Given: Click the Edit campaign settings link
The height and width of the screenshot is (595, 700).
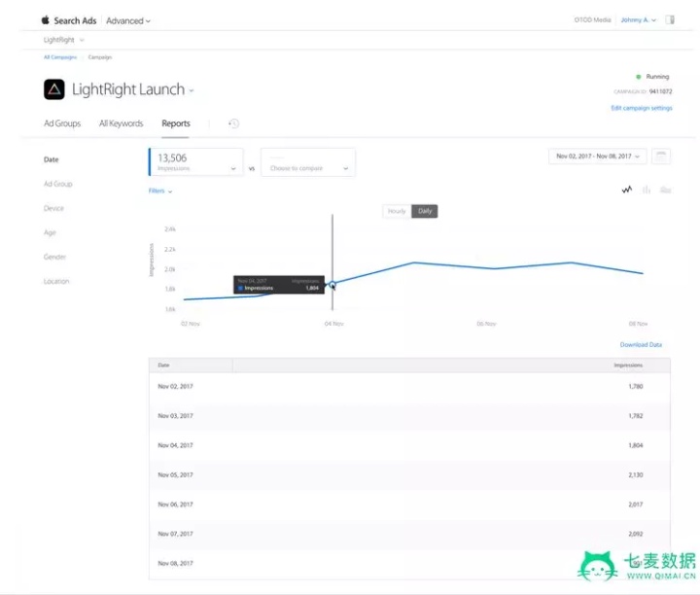Looking at the screenshot, I should (641, 108).
